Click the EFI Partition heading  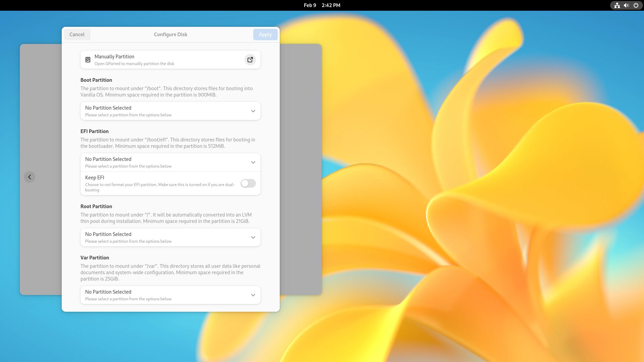coord(95,131)
